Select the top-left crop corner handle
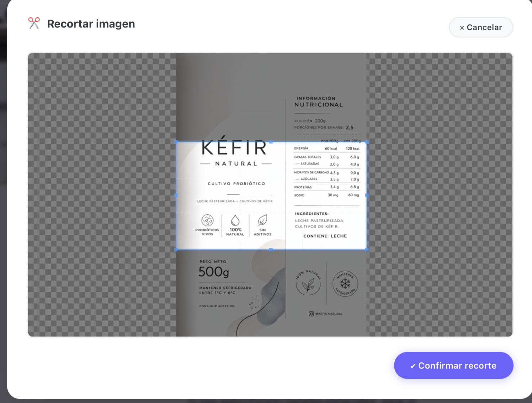Screen dimensions: 532x403 (176, 142)
